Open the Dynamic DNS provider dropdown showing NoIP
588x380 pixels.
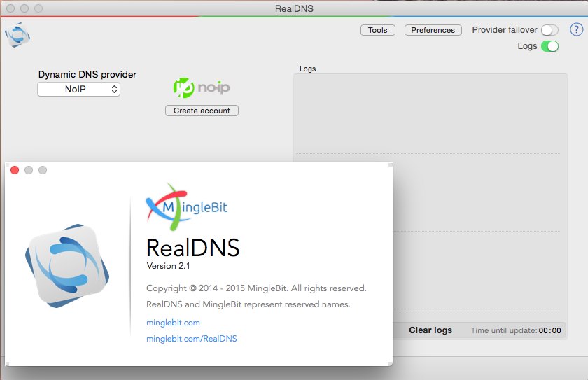78,89
